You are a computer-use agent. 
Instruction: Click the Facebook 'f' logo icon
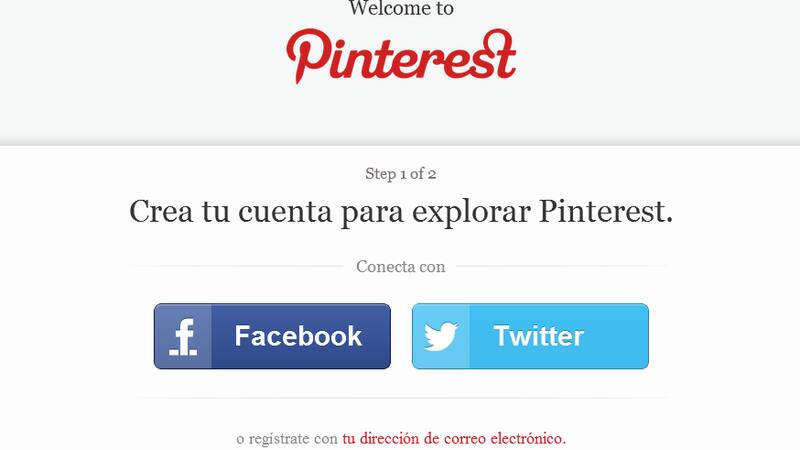tap(183, 337)
